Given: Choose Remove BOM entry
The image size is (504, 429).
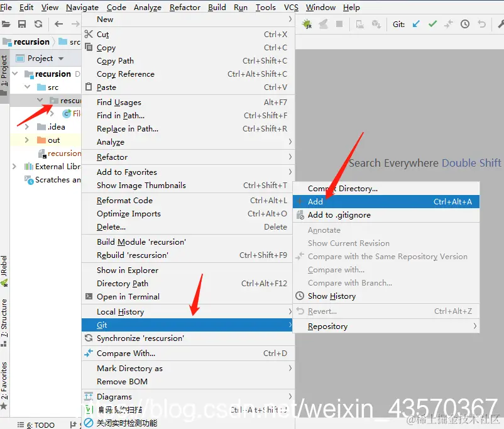Looking at the screenshot, I should tap(188, 382).
